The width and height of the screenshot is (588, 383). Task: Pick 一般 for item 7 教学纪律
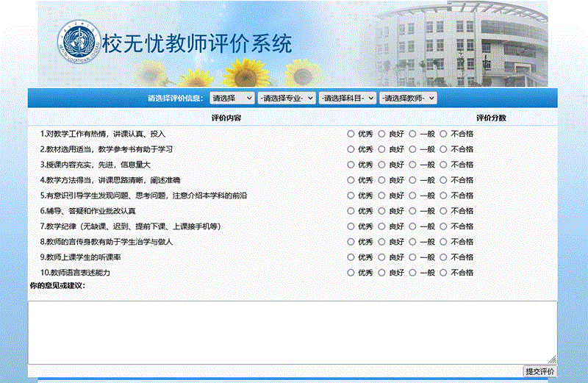pos(412,226)
